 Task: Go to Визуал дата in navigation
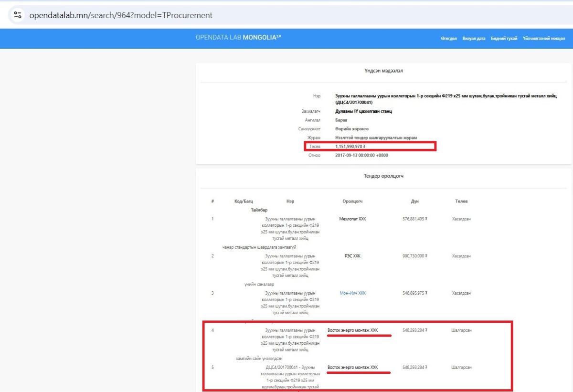pyautogui.click(x=474, y=39)
